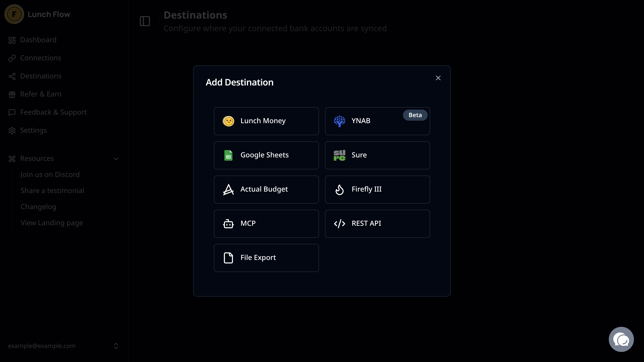Click the MCP robot icon
644x362 pixels.
[228, 224]
